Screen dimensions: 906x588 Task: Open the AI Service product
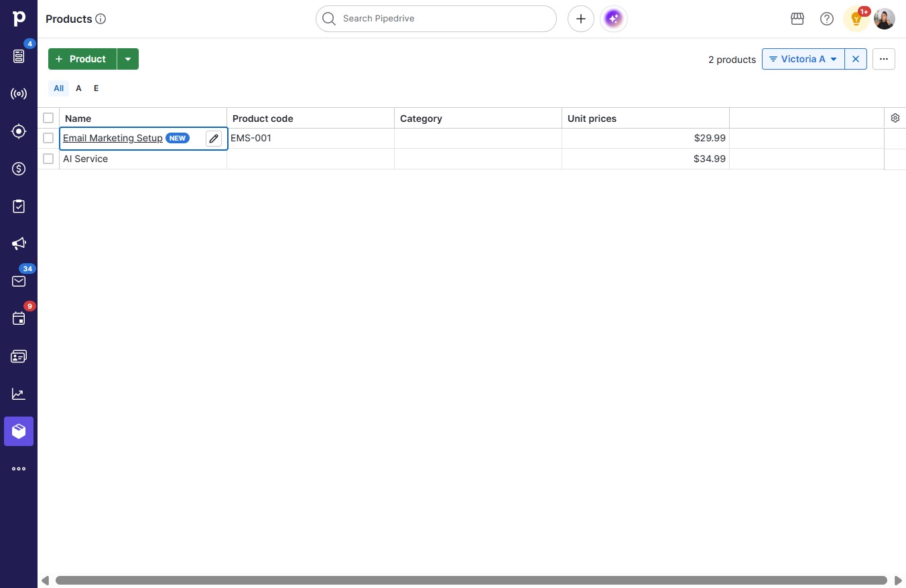[85, 159]
